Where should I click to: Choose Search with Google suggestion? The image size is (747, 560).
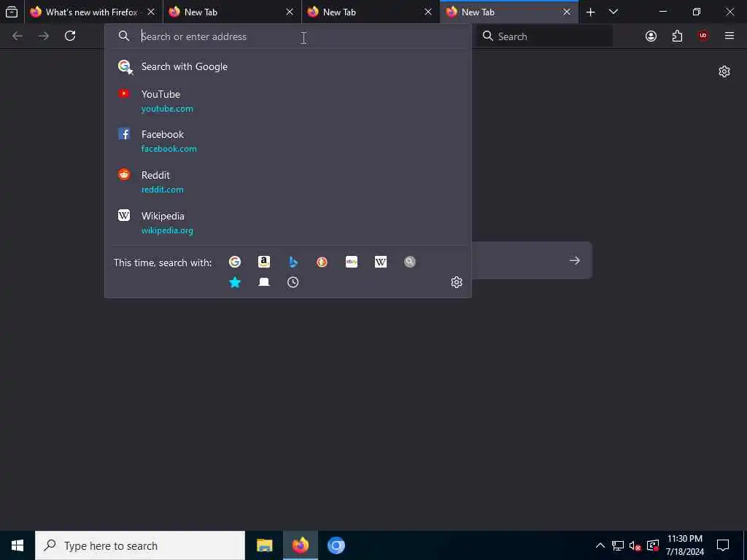(287, 66)
